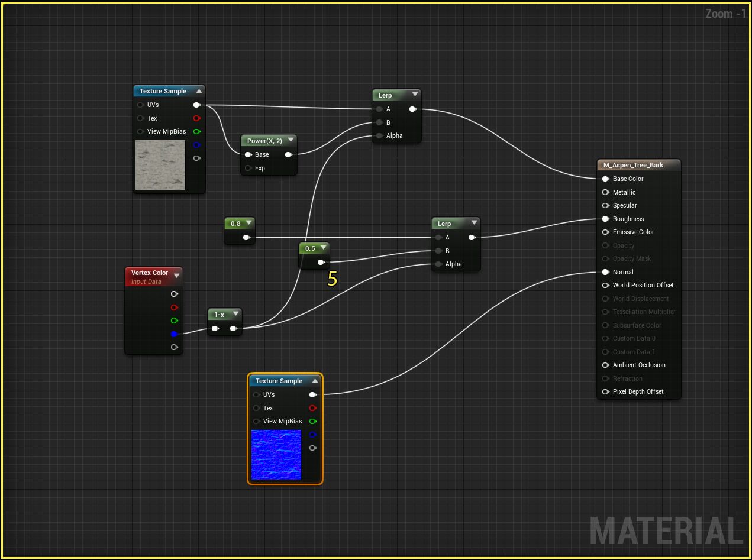Click the blue channel output pin on Vertex Color

coord(174,334)
